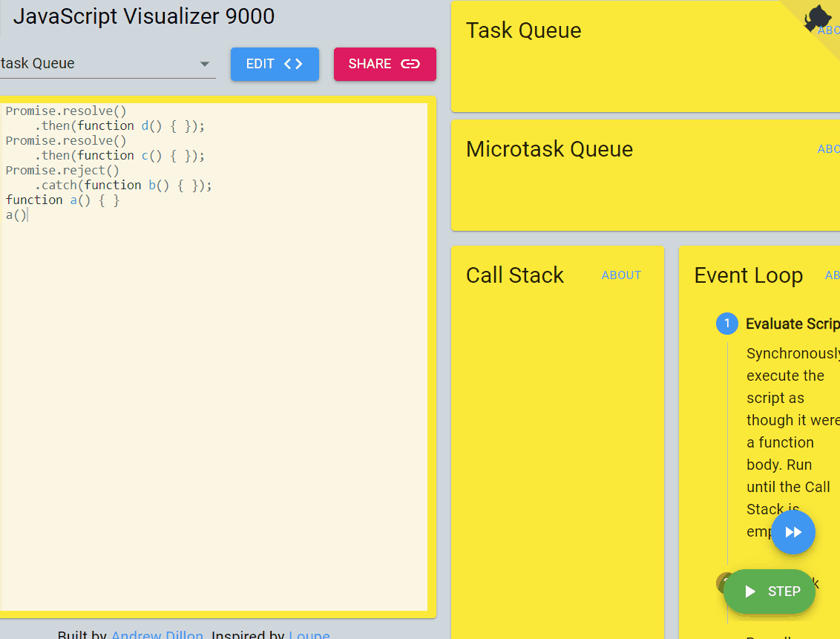The image size is (840, 639).
Task: Click the blue fast-forward autoplay icon
Action: [793, 532]
